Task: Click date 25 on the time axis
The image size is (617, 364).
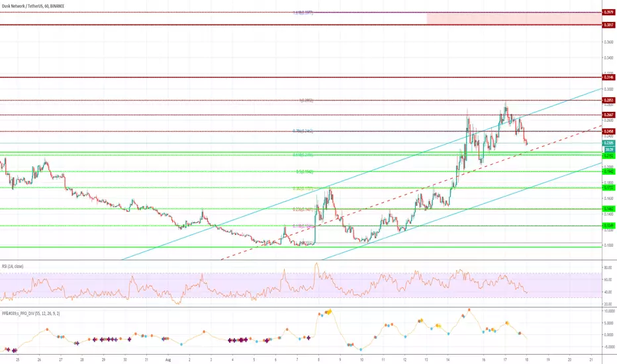Action: click(17, 359)
